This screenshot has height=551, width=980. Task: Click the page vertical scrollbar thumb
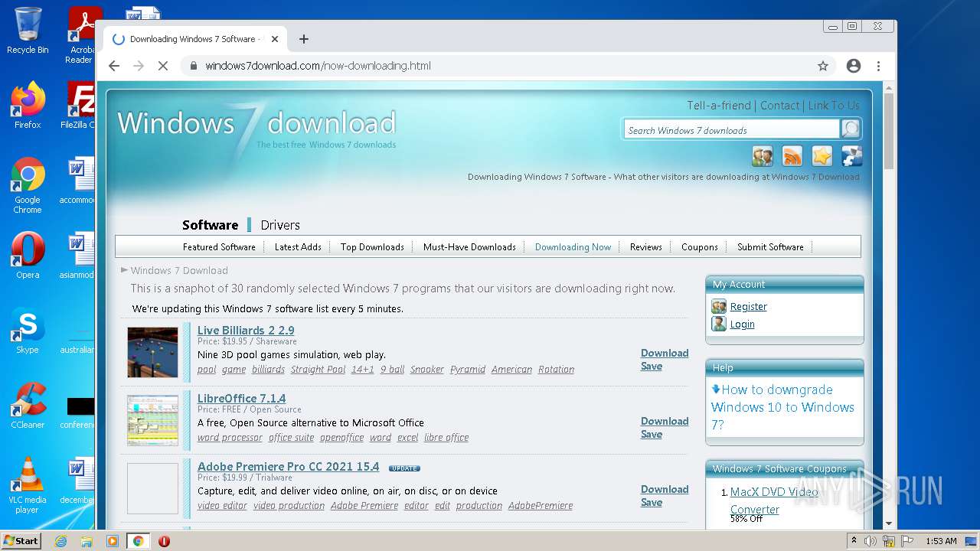point(888,132)
